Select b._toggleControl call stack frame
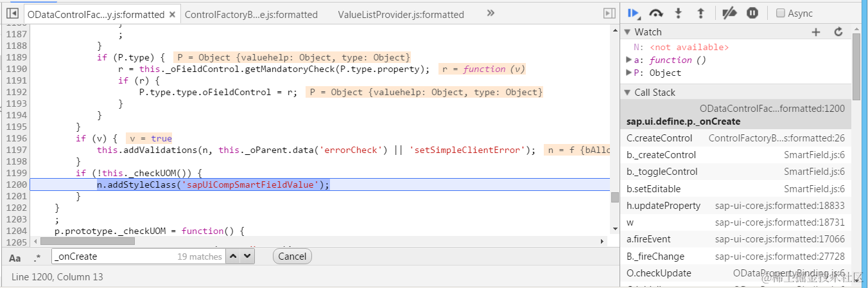The height and width of the screenshot is (288, 868). [x=736, y=172]
